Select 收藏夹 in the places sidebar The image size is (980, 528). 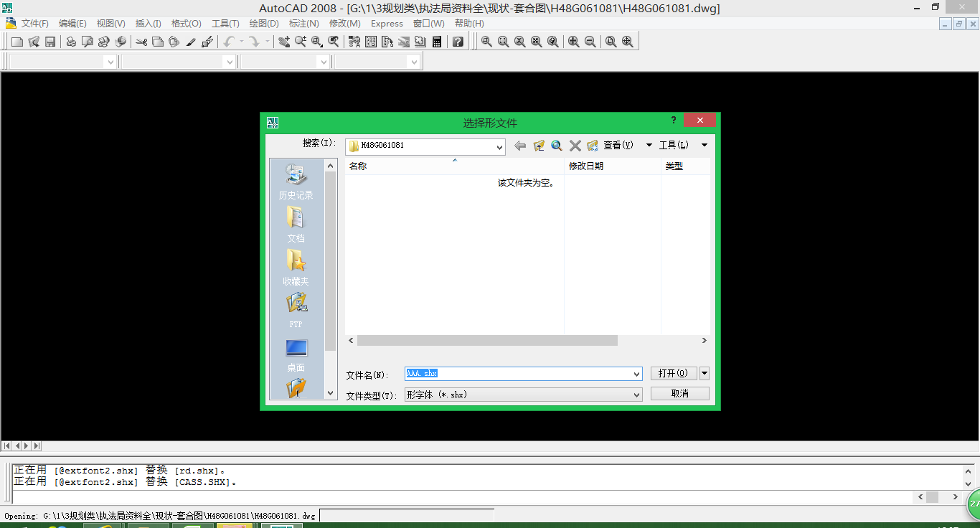(296, 268)
